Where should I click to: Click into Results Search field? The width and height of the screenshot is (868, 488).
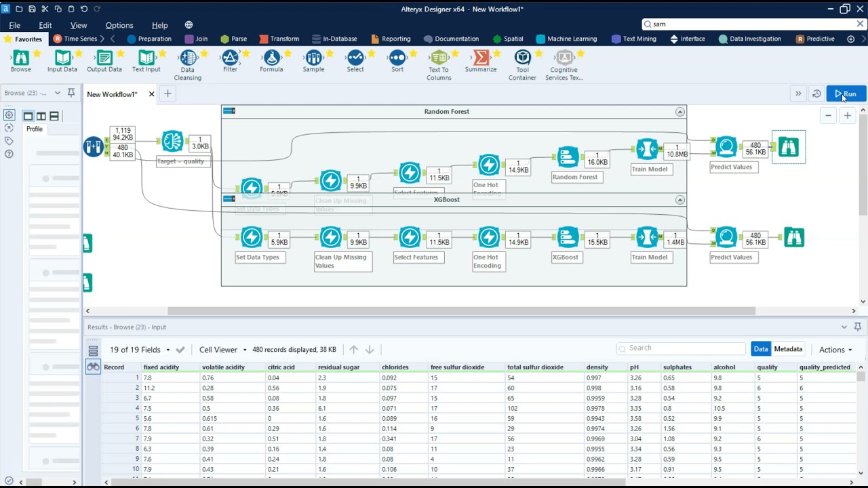[681, 348]
